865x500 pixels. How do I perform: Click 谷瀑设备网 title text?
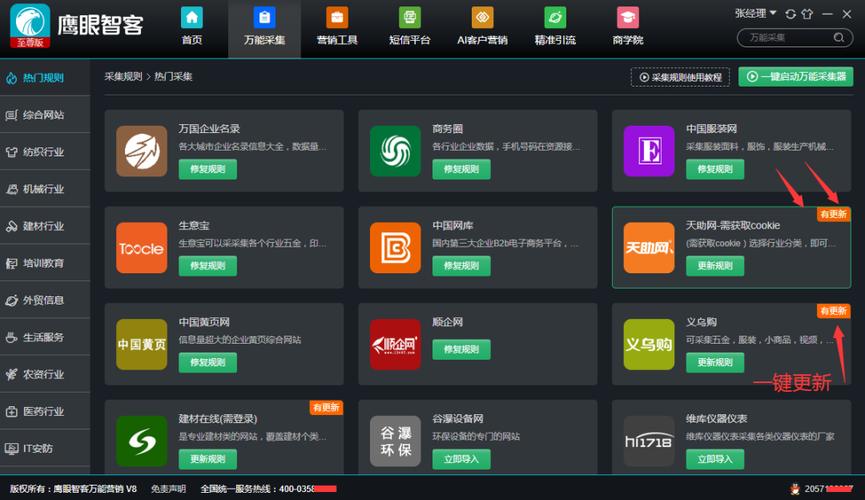[457, 418]
